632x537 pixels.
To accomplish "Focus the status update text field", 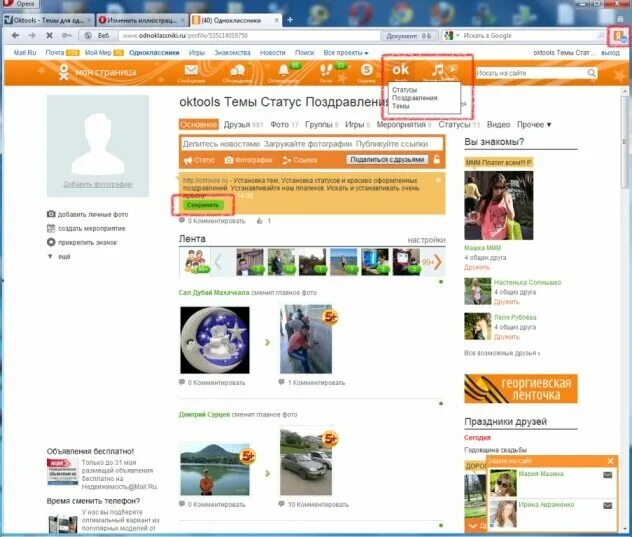I will point(312,144).
